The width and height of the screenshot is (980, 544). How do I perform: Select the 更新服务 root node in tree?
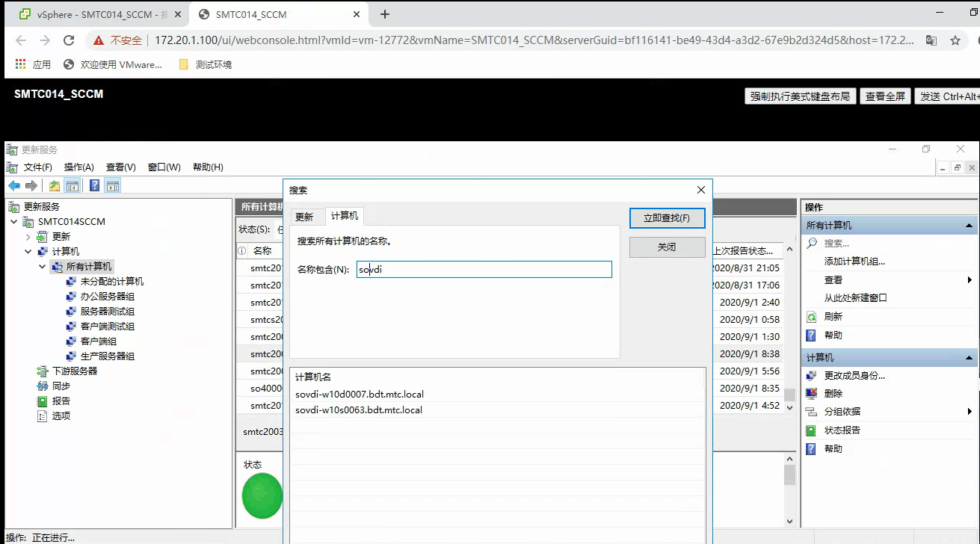coord(41,206)
